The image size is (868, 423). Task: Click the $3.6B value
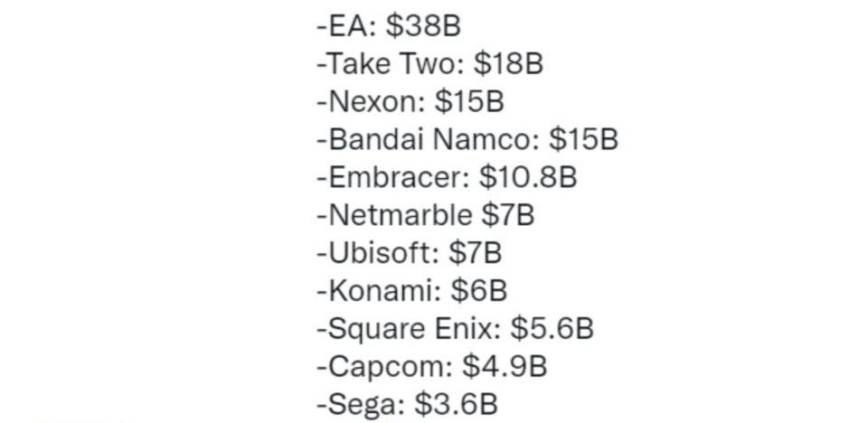[x=456, y=404]
